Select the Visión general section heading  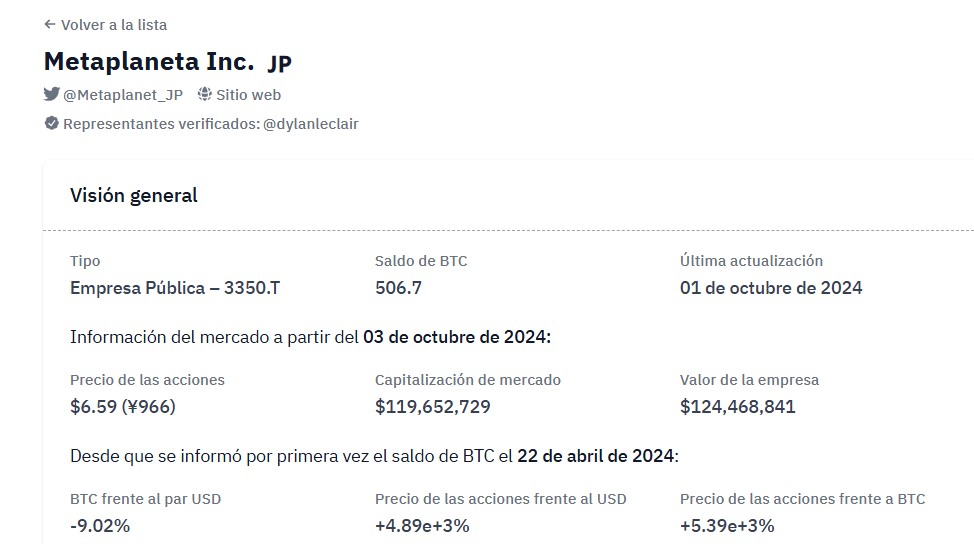click(134, 196)
